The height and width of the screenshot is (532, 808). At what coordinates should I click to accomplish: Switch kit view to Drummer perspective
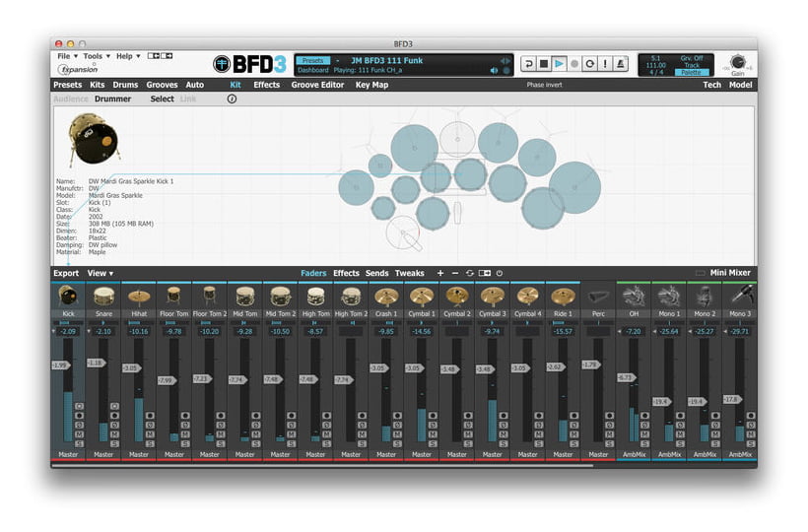pos(112,99)
